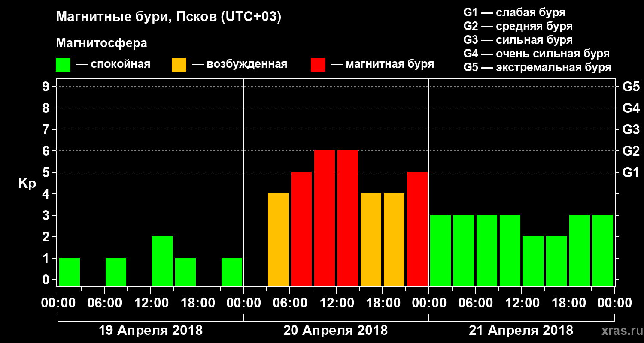The image size is (644, 343).
Task: Click the red 'магнитная буря' legend swatch
Action: click(318, 65)
